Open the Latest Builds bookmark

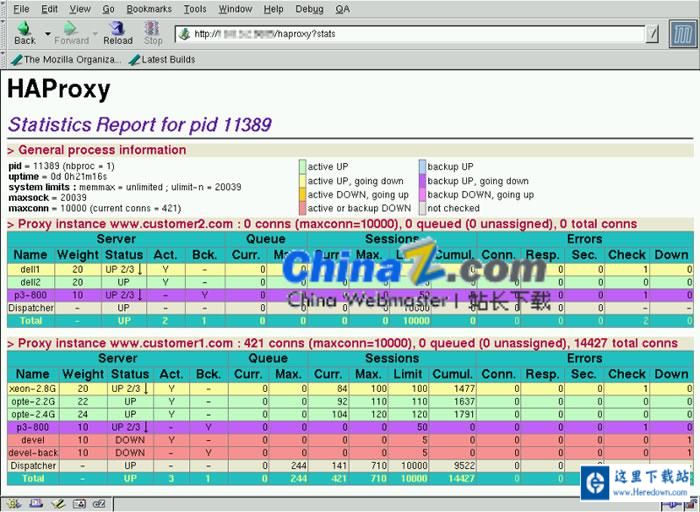162,59
